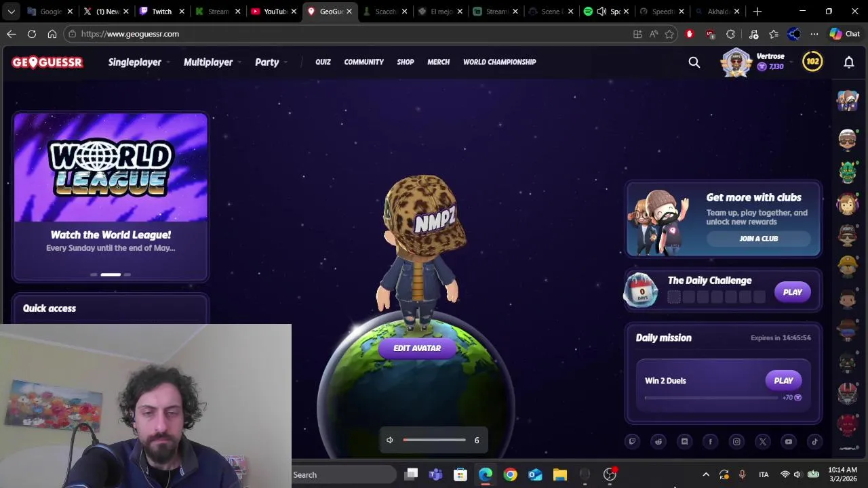Click the Win 2 Duels progress bar
Screen dimensions: 868x488
point(711,398)
